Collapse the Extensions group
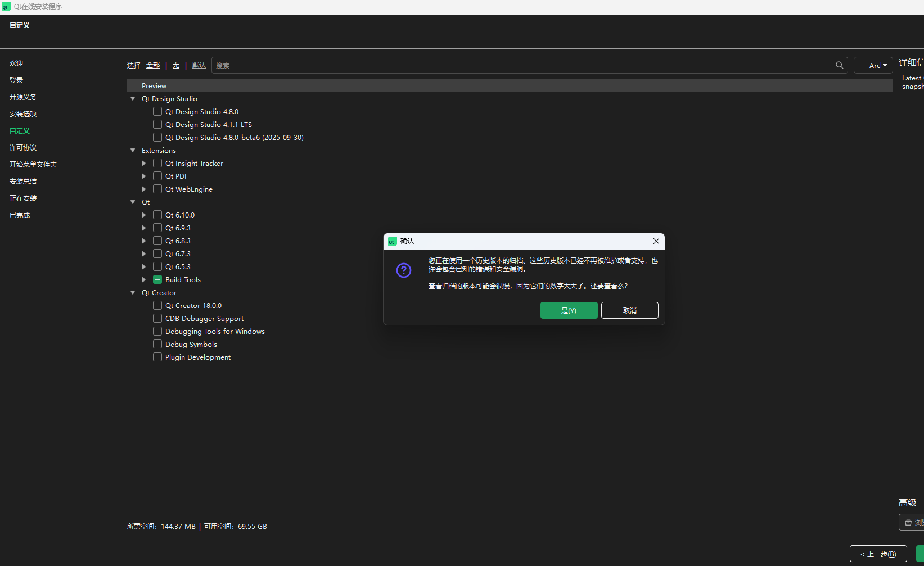 coord(133,151)
